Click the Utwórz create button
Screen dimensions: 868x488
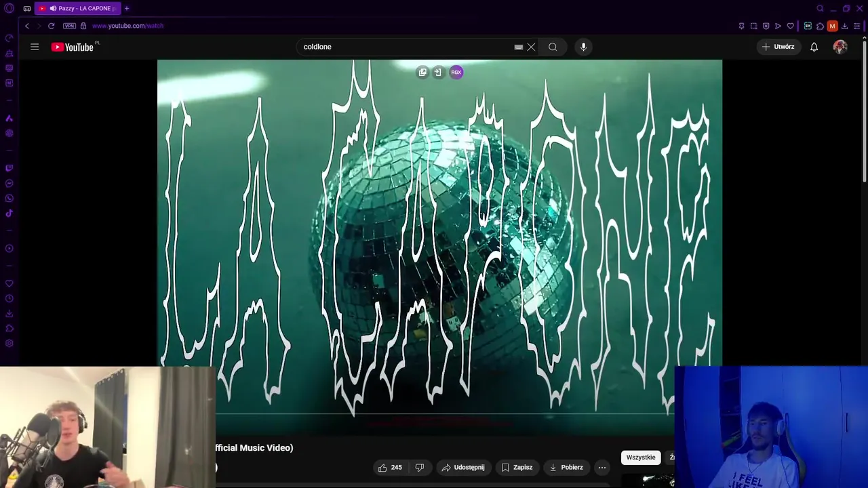click(x=778, y=47)
